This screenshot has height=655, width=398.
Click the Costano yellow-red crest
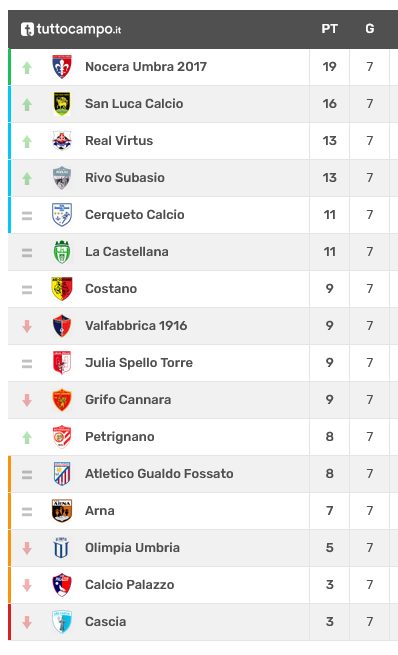point(62,289)
